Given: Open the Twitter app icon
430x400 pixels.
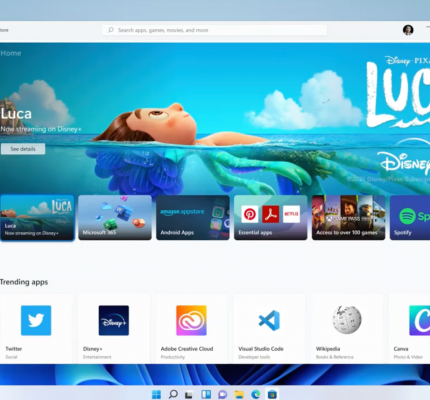Looking at the screenshot, I should pos(36,320).
